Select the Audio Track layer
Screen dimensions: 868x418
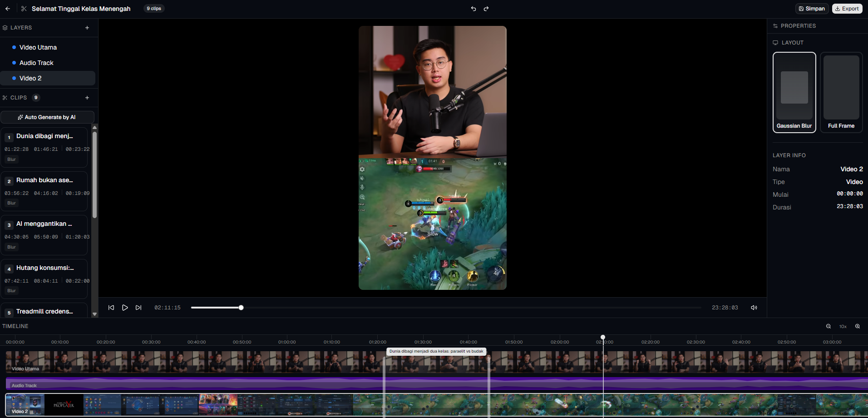(48, 63)
